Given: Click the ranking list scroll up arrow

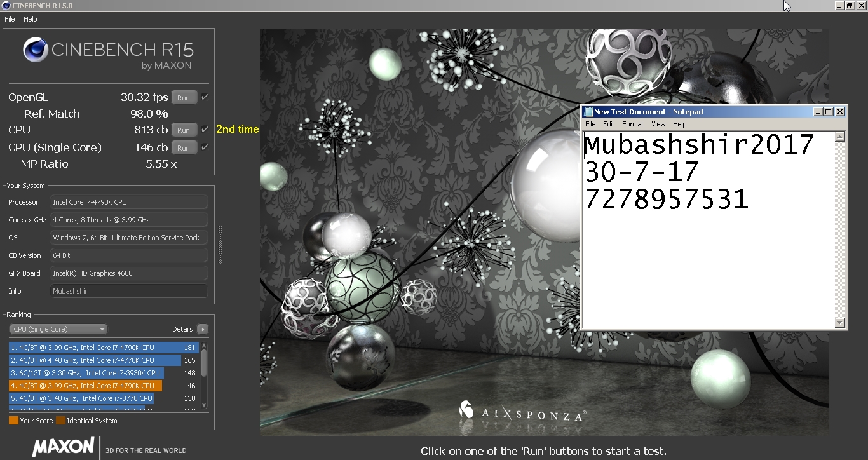Looking at the screenshot, I should coord(204,345).
